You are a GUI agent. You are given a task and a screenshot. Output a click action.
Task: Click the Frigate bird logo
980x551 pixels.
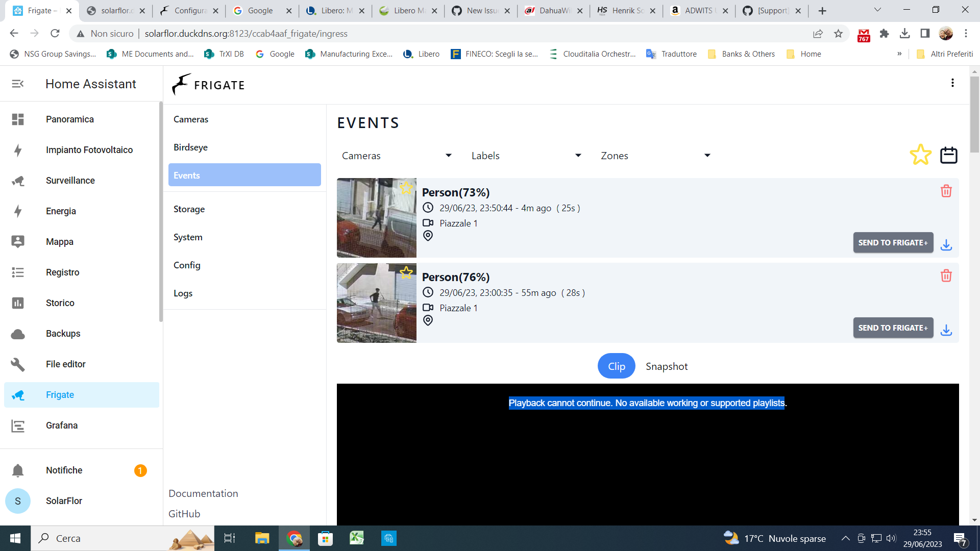(x=180, y=84)
